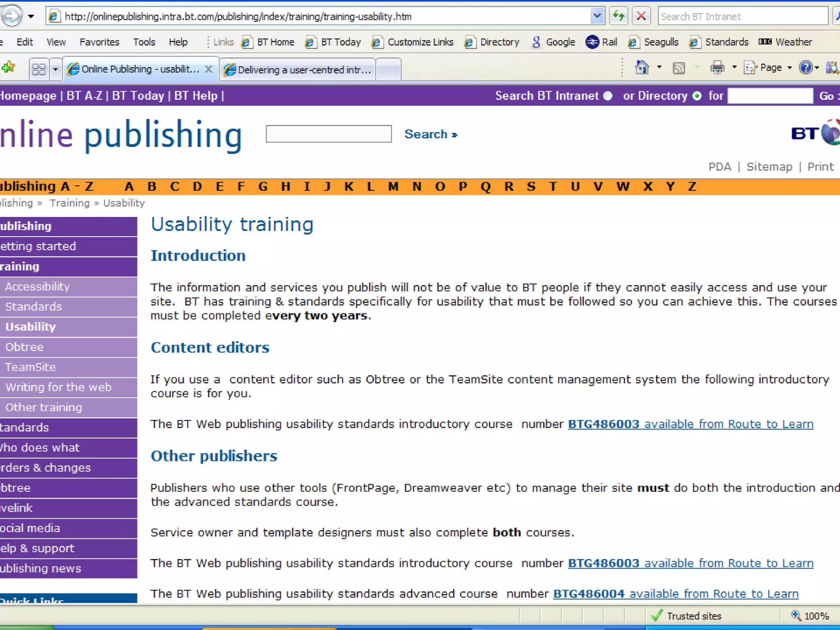
Task: Click the Add to Favorites star icon
Action: point(8,67)
